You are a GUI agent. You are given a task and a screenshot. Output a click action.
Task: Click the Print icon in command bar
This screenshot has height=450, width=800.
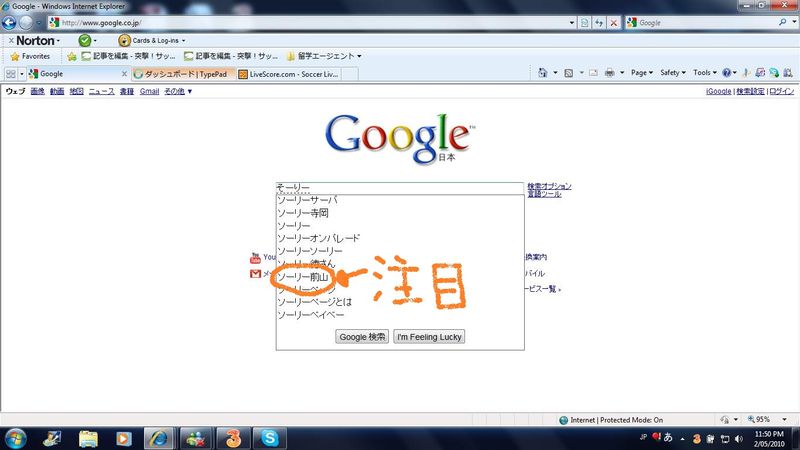pyautogui.click(x=609, y=73)
